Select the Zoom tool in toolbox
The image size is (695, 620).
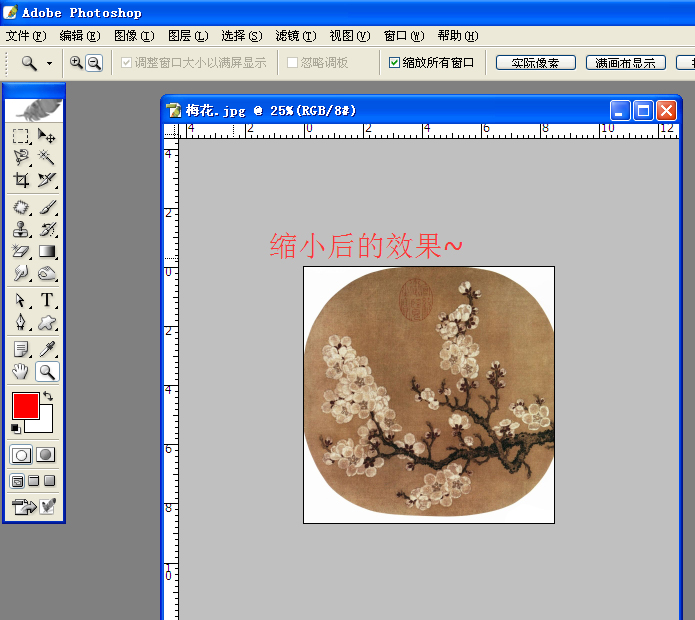click(x=47, y=372)
